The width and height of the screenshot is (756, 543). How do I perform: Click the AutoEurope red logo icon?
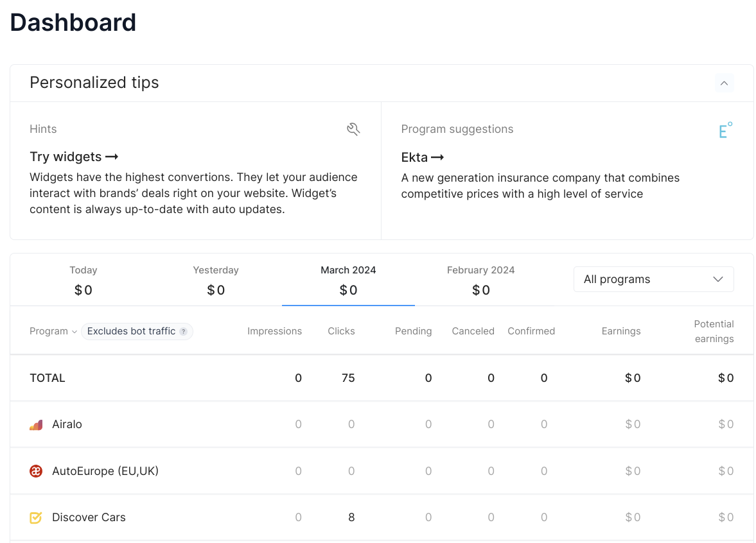click(x=36, y=470)
